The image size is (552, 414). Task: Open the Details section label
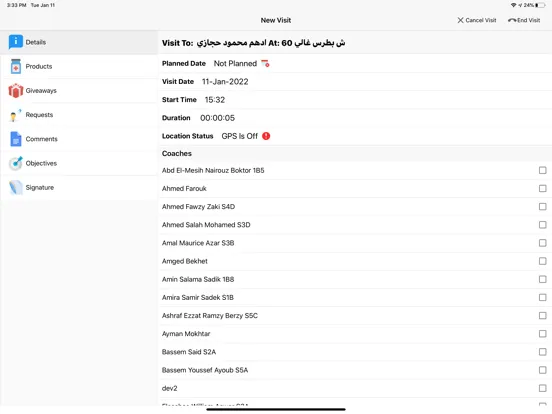click(x=36, y=42)
